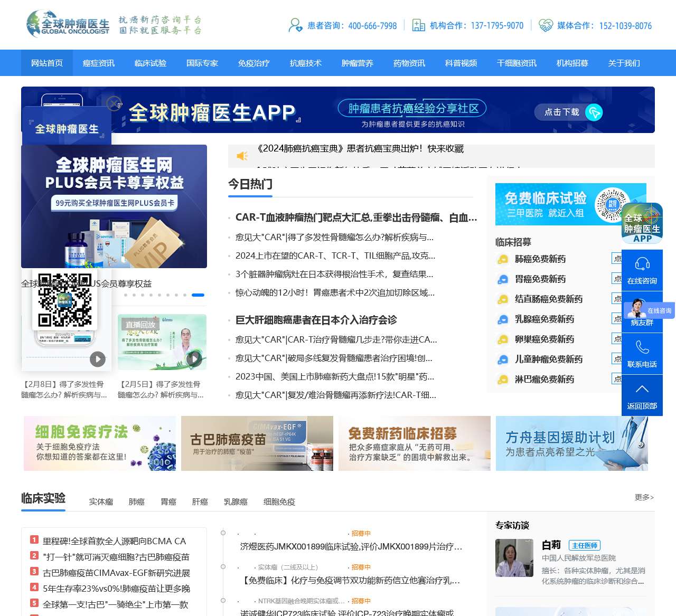Viewport: 676px width, 616px height.
Task: Click the speaker icon beside the announcement bar
Action: 242,155
